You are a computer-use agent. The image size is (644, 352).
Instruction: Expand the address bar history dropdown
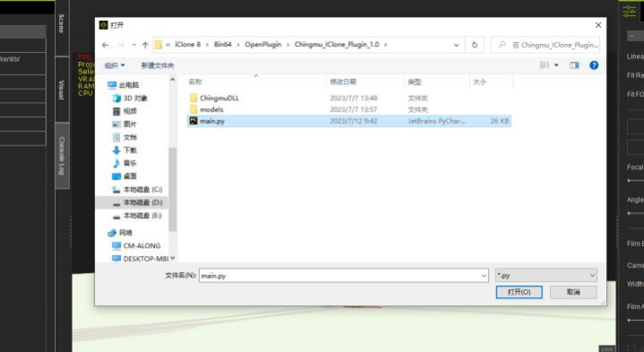click(x=457, y=45)
